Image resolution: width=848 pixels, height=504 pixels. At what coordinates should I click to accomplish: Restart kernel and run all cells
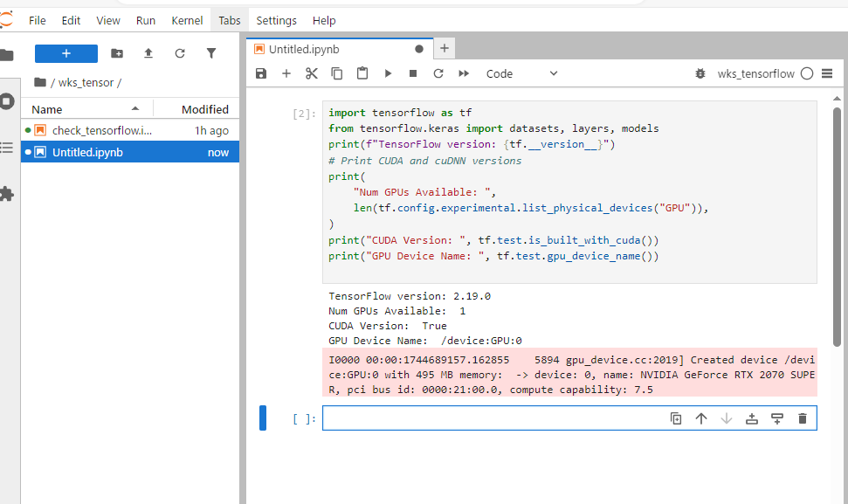(x=464, y=73)
